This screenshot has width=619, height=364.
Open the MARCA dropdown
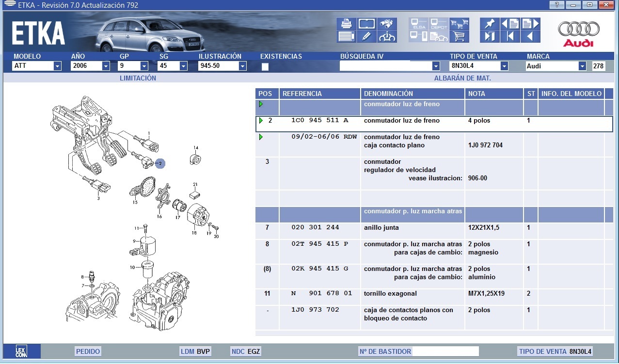click(x=582, y=66)
